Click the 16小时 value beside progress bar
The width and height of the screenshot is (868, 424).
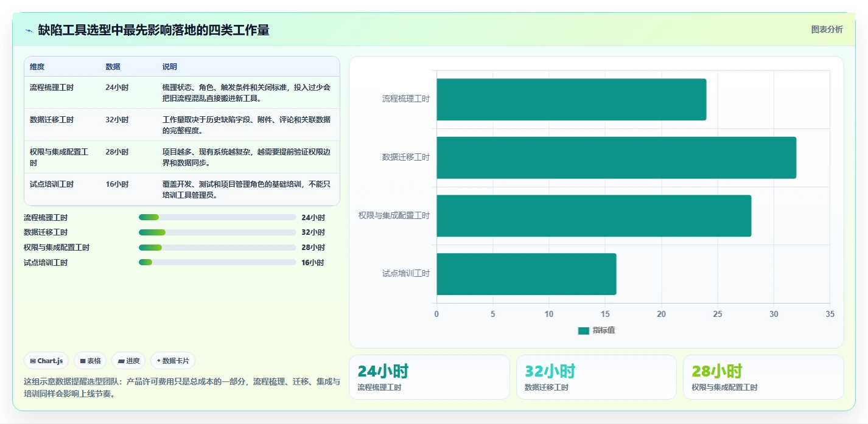coord(313,263)
